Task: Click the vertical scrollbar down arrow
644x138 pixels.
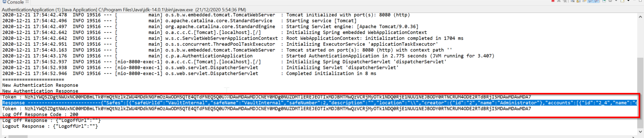Action: coord(641,132)
